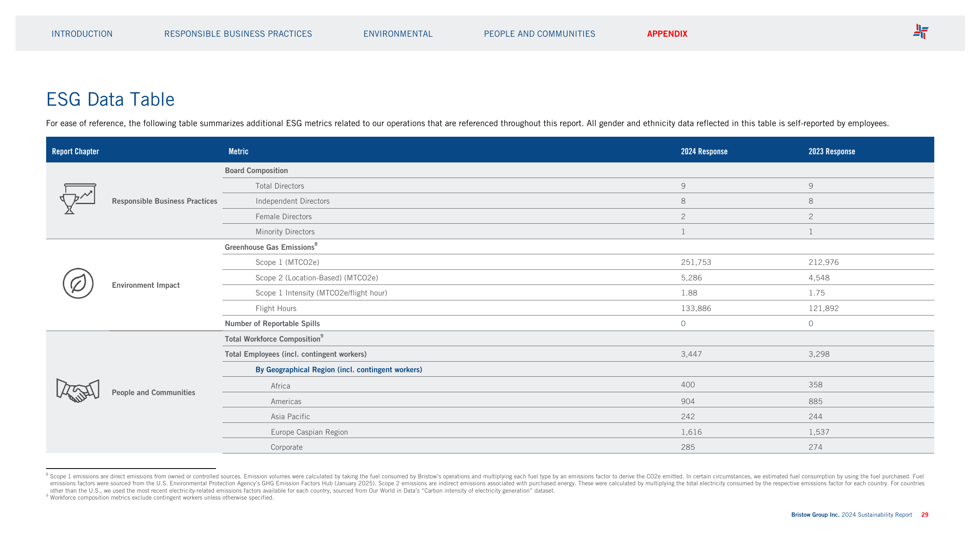This screenshot has width=980, height=551.
Task: Click the Africa 2024 value 400
Action: pyautogui.click(x=688, y=385)
